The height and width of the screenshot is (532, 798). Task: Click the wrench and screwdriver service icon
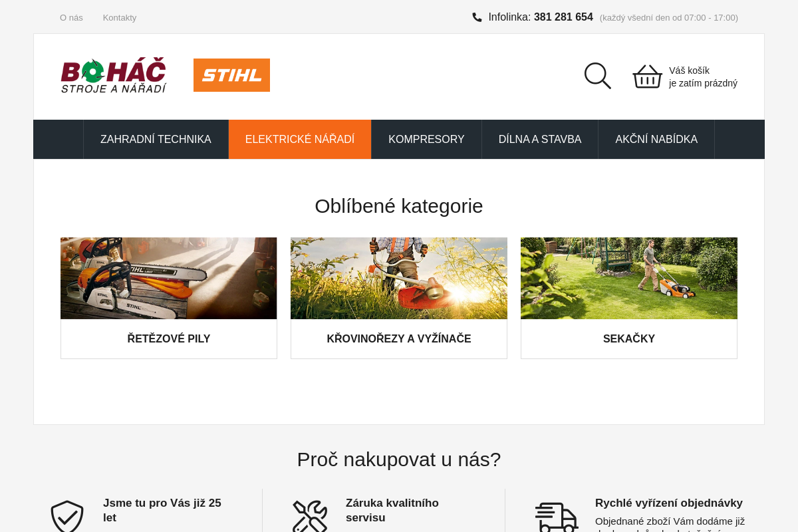[310, 516]
